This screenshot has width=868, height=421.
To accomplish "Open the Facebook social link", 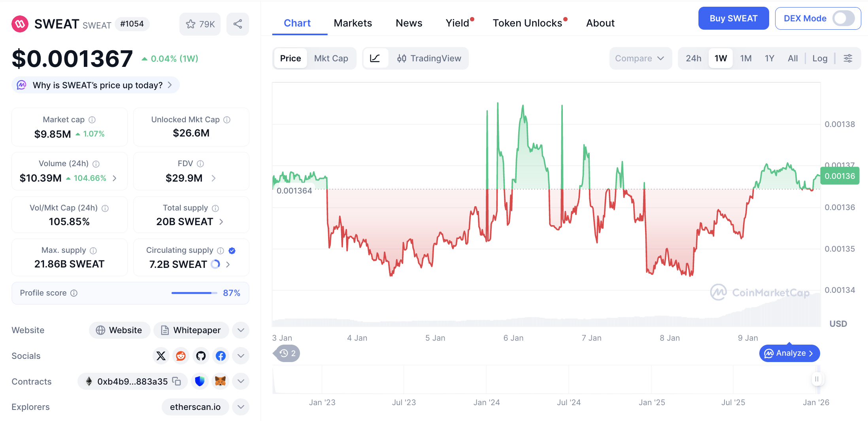I will 221,356.
